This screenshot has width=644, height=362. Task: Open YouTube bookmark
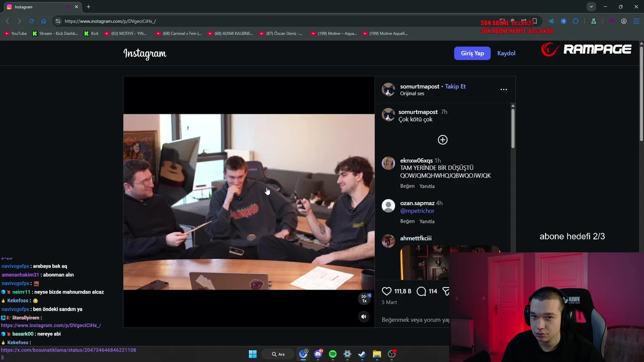pos(15,33)
